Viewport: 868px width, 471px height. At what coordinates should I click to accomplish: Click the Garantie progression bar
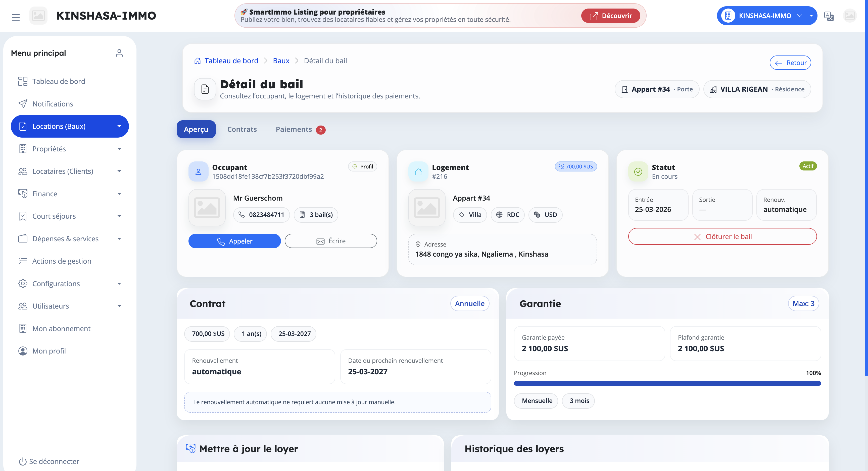[x=667, y=383]
